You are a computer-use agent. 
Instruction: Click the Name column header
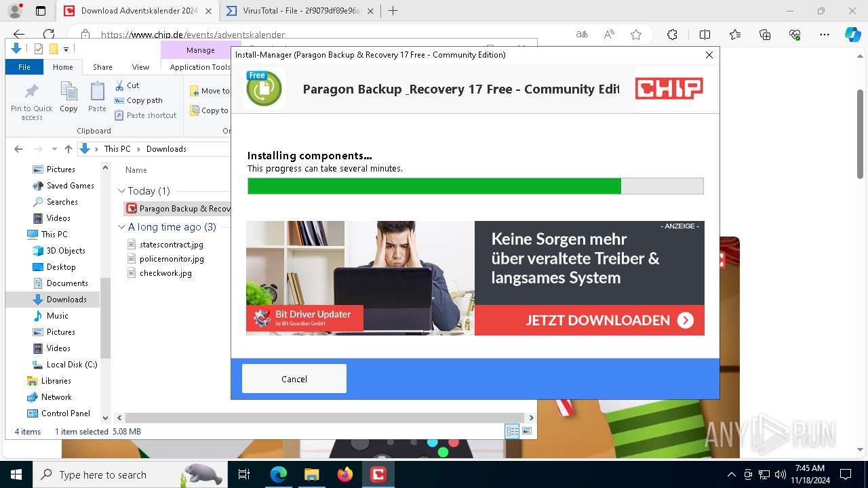coord(136,170)
